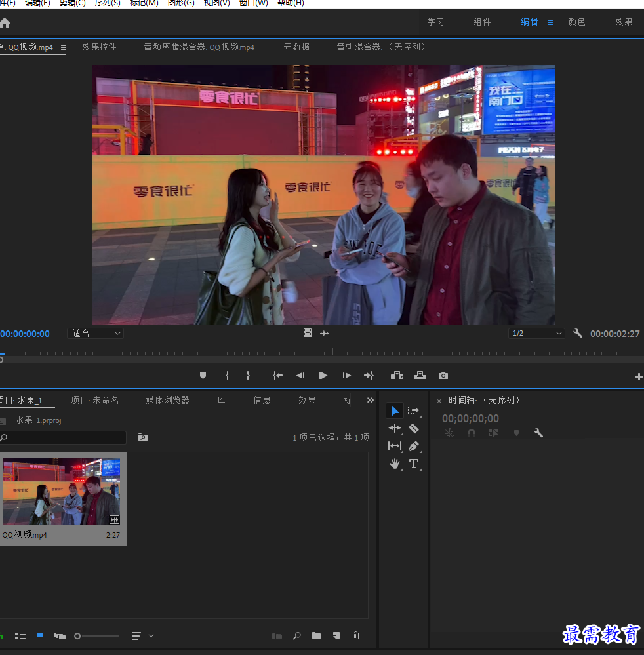Select the Ripple Edit tool
The width and height of the screenshot is (644, 655).
pos(395,428)
